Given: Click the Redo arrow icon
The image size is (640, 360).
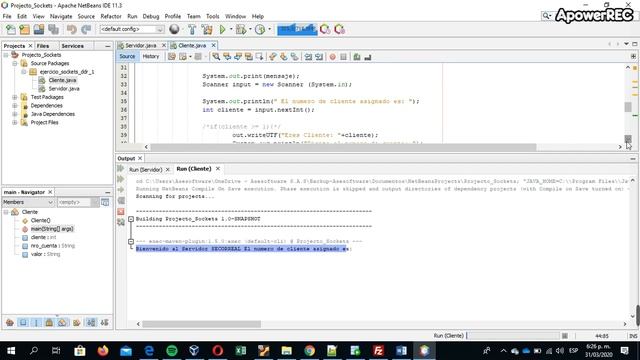Looking at the screenshot, I should point(86,29).
